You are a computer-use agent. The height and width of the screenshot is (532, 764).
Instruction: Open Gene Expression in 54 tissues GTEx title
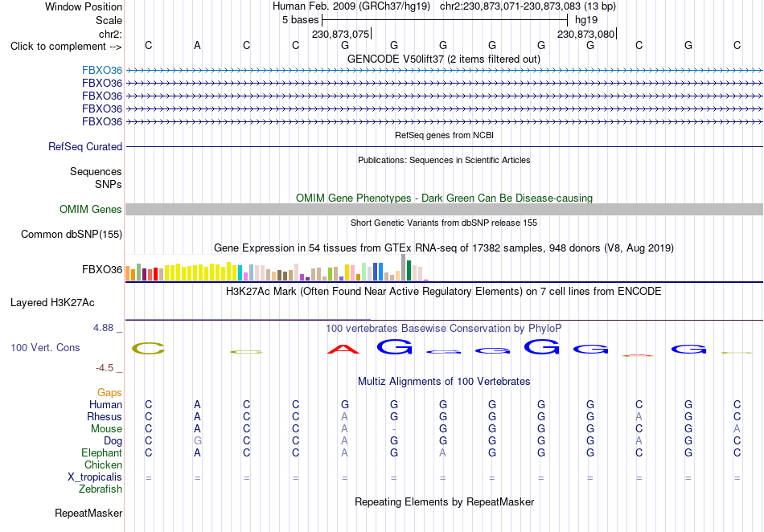444,248
